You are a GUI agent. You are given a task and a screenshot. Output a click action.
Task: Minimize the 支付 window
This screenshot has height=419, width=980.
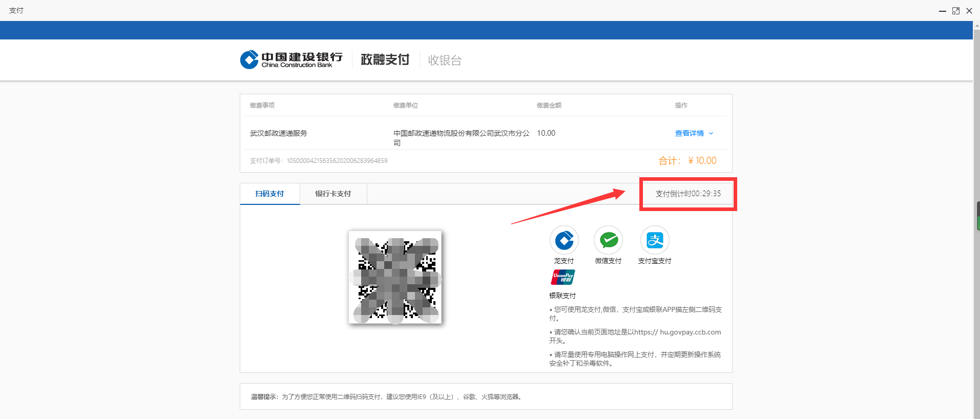942,11
